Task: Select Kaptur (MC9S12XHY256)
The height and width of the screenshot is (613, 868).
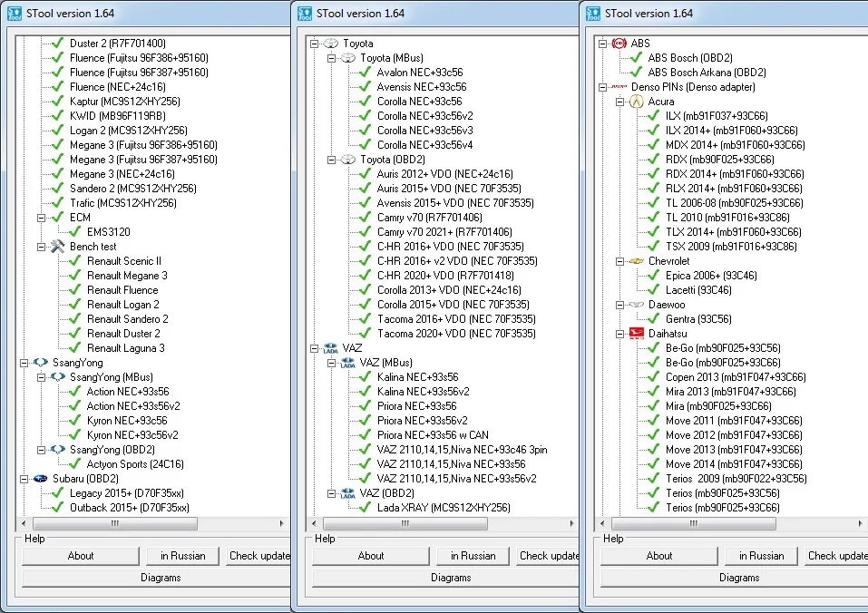Action: coord(124,102)
